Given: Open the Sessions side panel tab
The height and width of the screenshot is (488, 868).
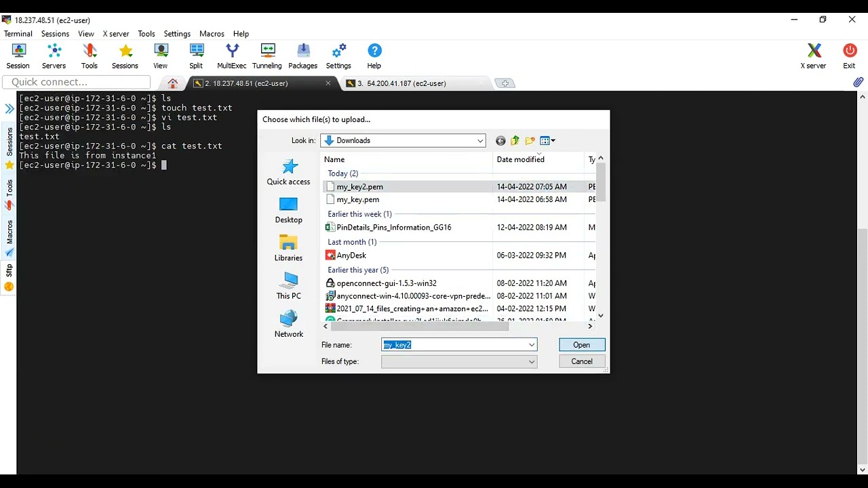Looking at the screenshot, I should pos(9,148).
